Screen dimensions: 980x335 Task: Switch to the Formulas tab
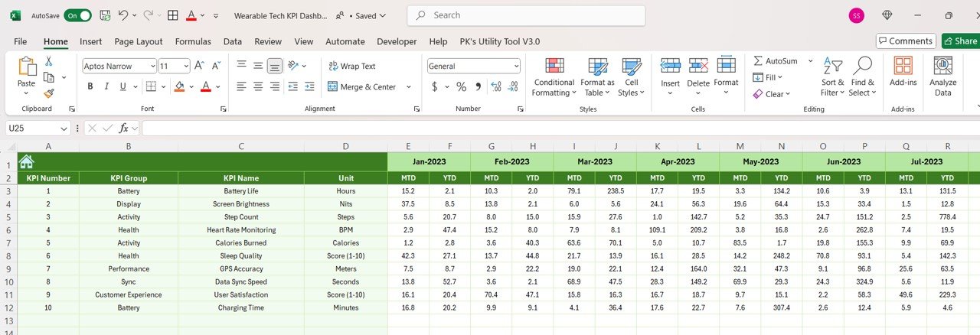click(193, 41)
